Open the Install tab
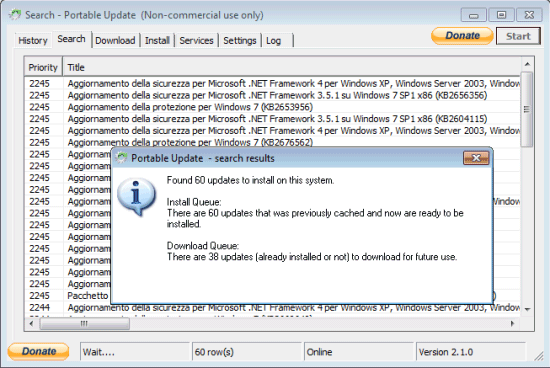550x368 pixels. [x=157, y=40]
